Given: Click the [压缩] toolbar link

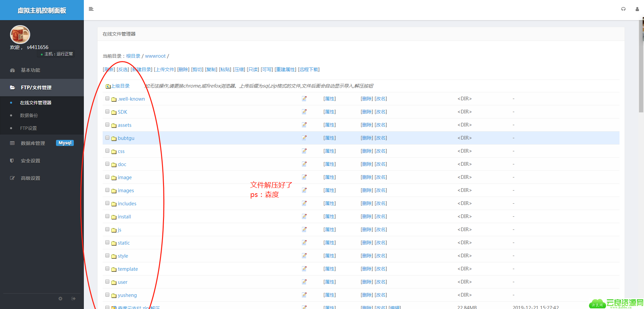Looking at the screenshot, I should pos(239,69).
